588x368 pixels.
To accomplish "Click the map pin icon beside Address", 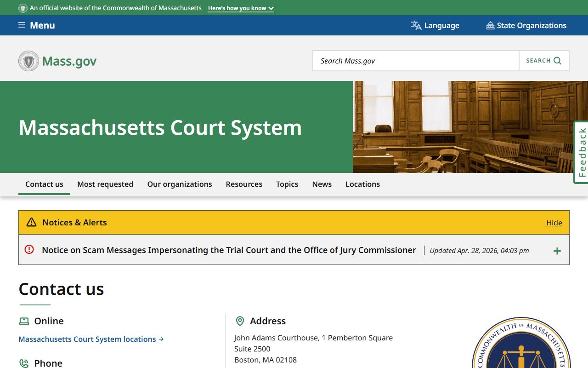I will (x=239, y=321).
